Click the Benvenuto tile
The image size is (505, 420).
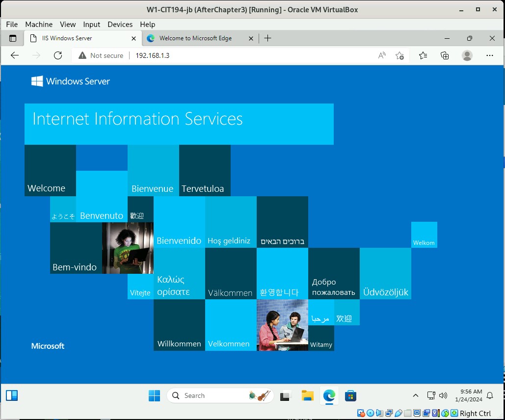pyautogui.click(x=102, y=196)
